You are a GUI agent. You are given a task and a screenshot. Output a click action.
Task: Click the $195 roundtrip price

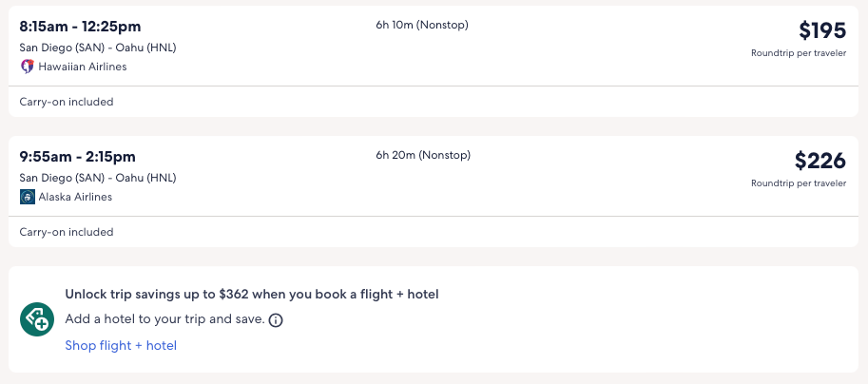pos(821,30)
